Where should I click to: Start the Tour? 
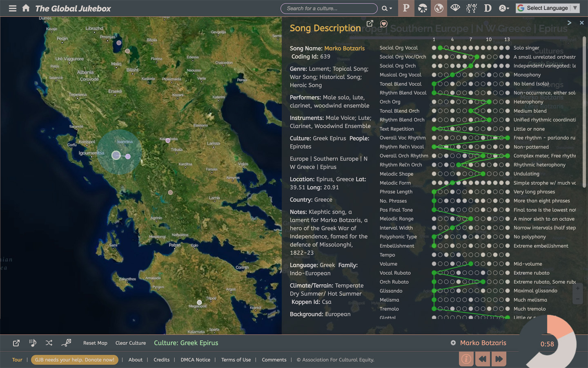tap(17, 360)
